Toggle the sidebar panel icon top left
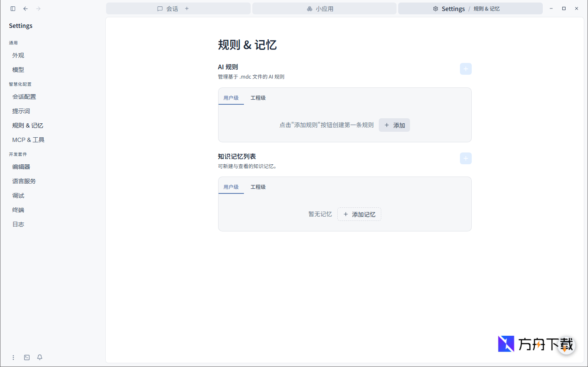This screenshot has width=588, height=367. coord(13,8)
